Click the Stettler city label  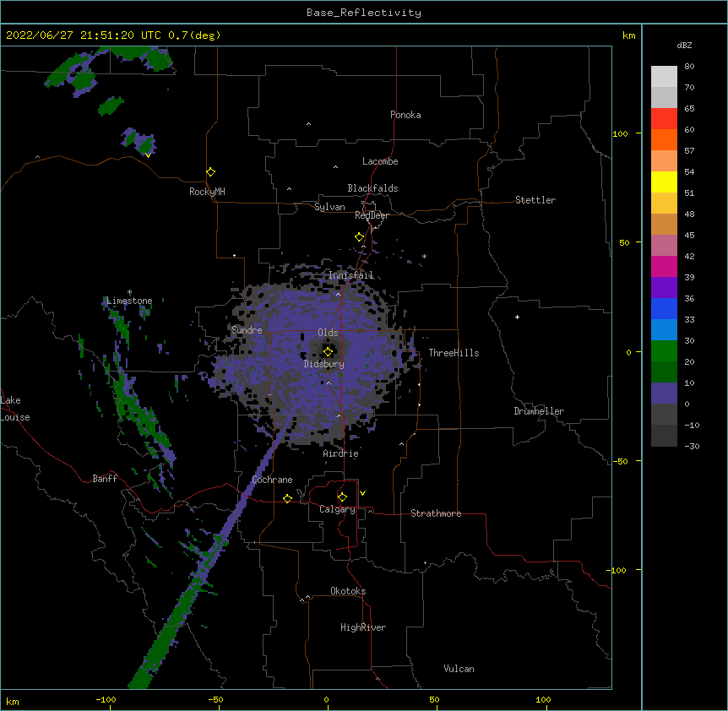[535, 200]
